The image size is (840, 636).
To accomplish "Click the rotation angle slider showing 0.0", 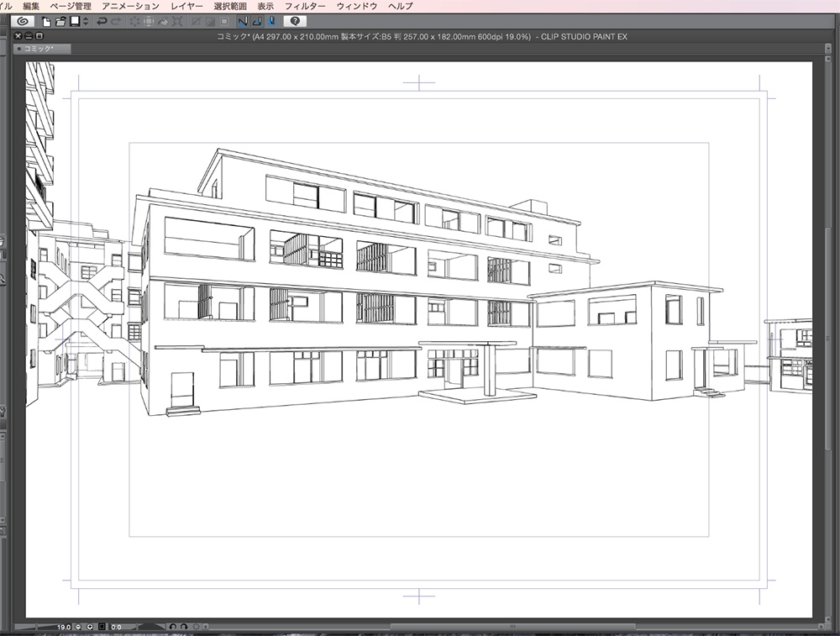I will pos(138,627).
